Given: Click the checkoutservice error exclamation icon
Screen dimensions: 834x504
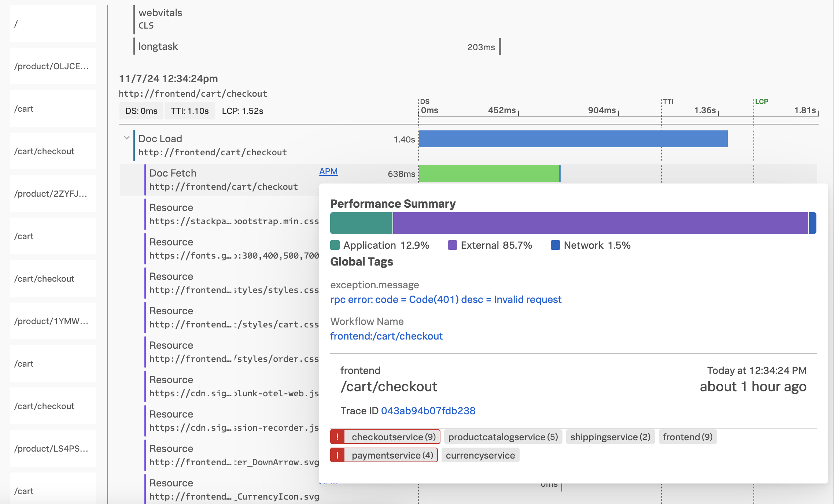Looking at the screenshot, I should pos(337,437).
